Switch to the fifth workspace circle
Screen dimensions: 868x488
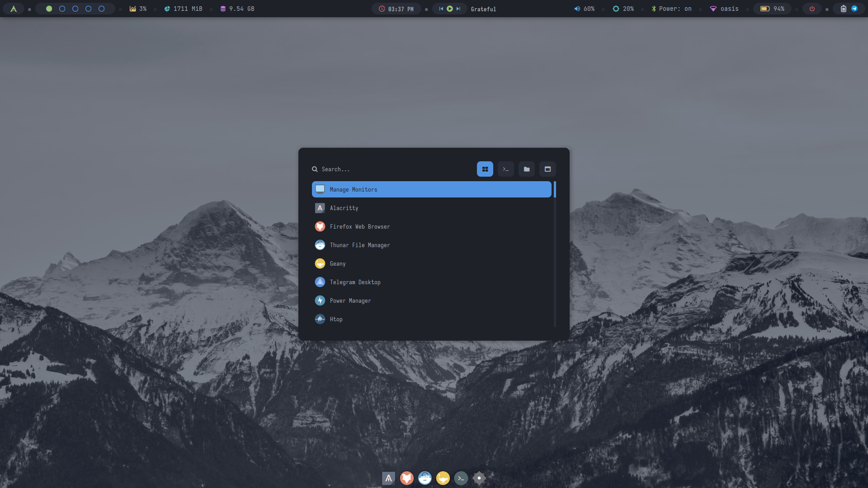[101, 9]
